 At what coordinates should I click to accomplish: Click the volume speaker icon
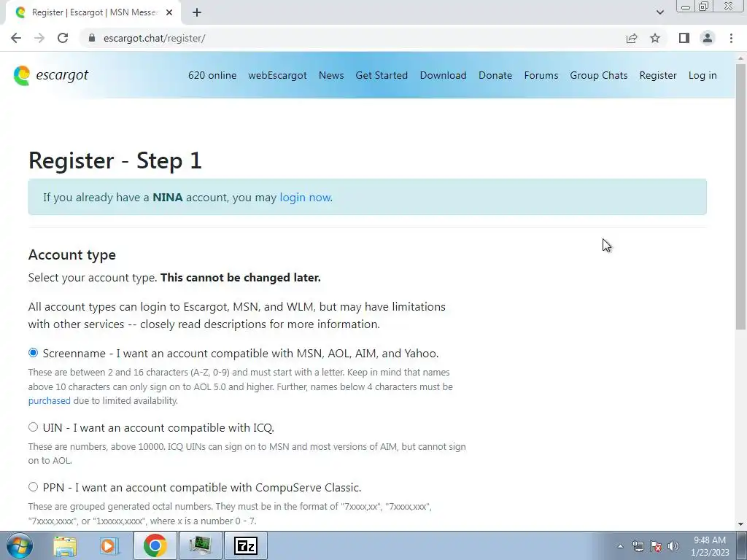673,546
